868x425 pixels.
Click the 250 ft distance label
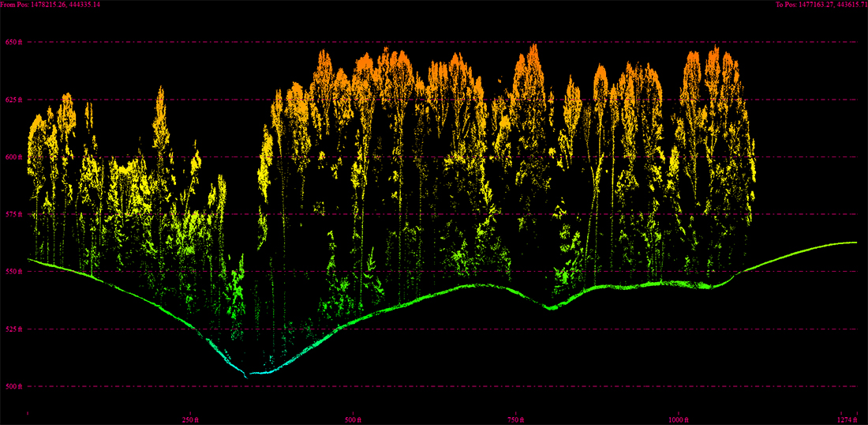point(189,419)
